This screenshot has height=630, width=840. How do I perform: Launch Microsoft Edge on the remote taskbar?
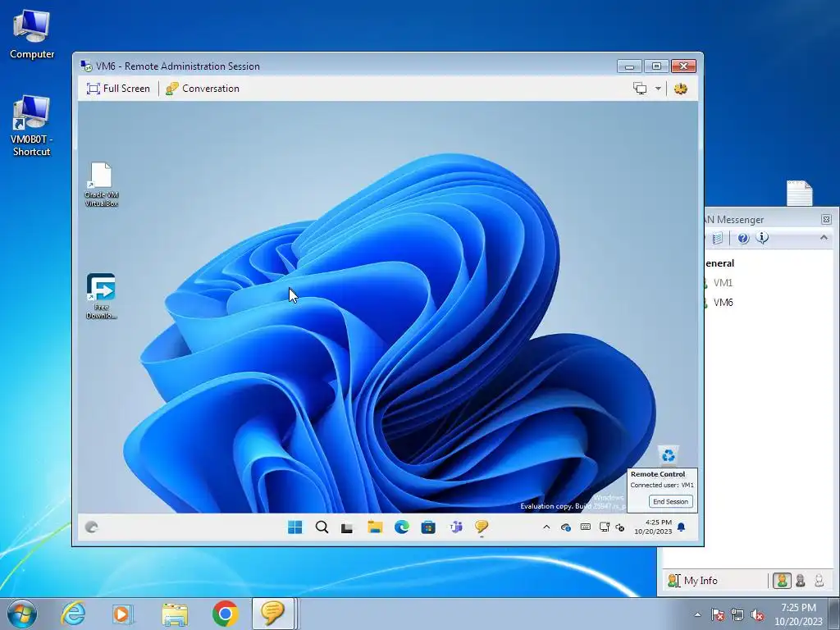(401, 527)
